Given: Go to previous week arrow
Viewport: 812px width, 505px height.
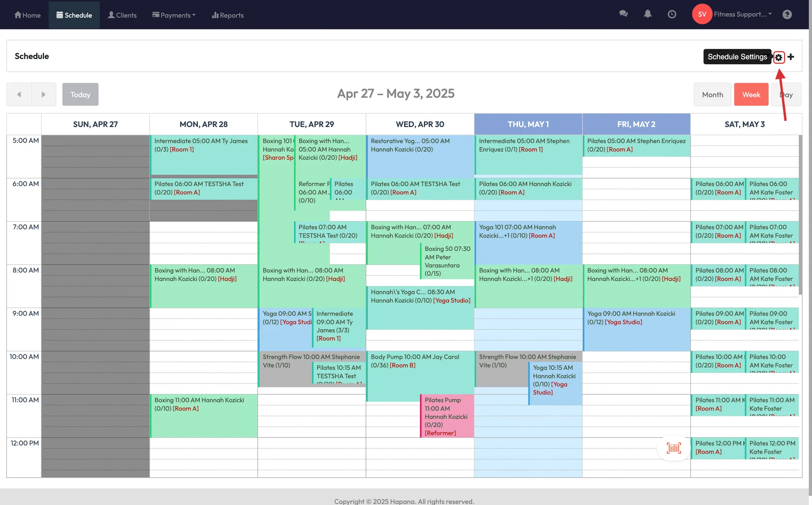Looking at the screenshot, I should tap(19, 94).
